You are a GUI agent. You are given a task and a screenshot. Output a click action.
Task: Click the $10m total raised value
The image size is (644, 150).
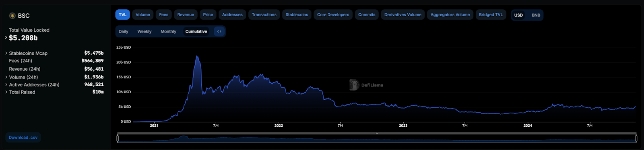(98, 92)
